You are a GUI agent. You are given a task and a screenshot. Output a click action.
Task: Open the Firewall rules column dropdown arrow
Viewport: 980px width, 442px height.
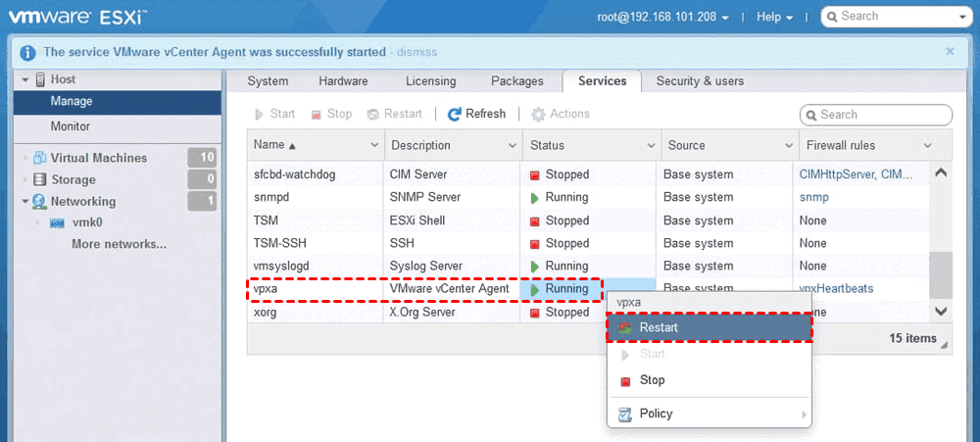pyautogui.click(x=927, y=145)
